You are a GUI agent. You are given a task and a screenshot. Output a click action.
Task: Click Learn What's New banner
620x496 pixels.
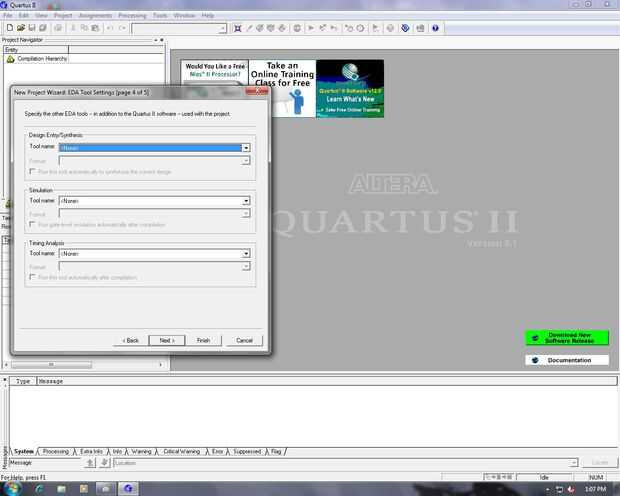(350, 88)
